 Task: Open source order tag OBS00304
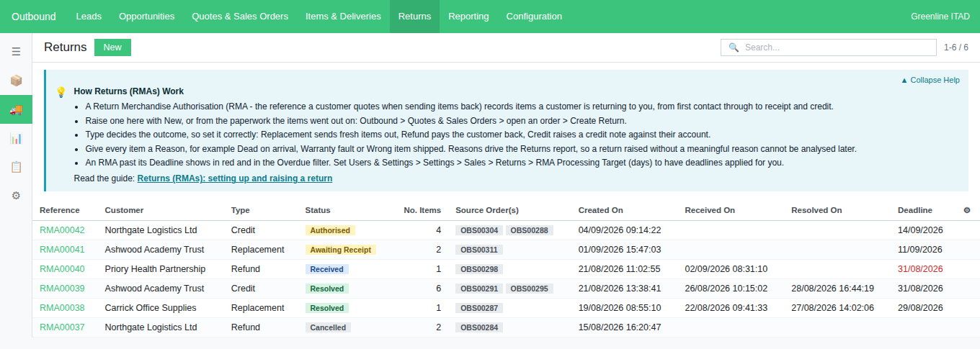pos(479,230)
